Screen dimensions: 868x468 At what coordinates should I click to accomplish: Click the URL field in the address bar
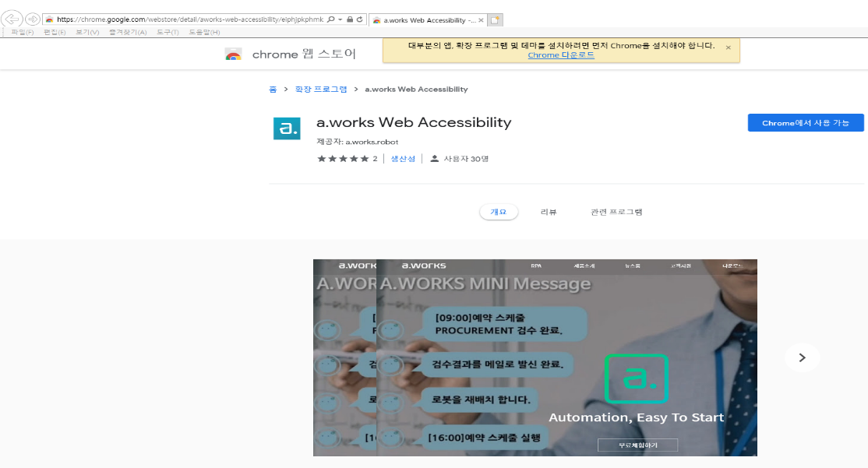[190, 19]
